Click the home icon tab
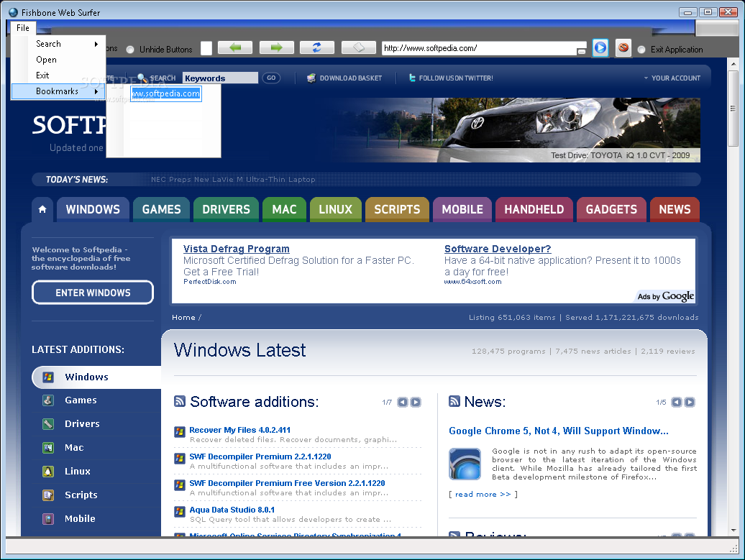The height and width of the screenshot is (560, 745). (x=42, y=209)
